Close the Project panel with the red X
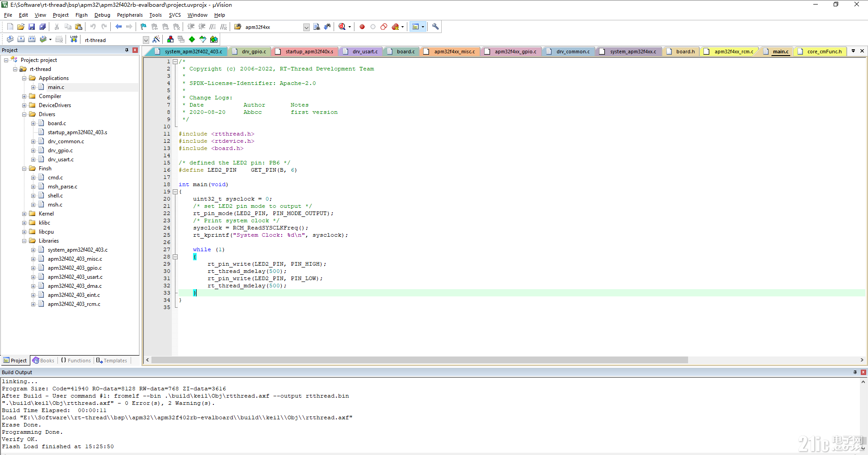This screenshot has width=868, height=455. click(135, 50)
